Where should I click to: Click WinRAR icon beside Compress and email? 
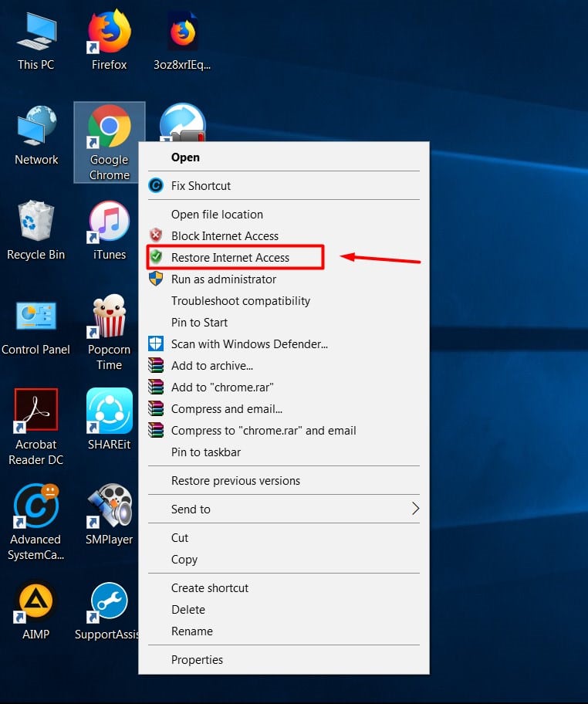(x=156, y=408)
